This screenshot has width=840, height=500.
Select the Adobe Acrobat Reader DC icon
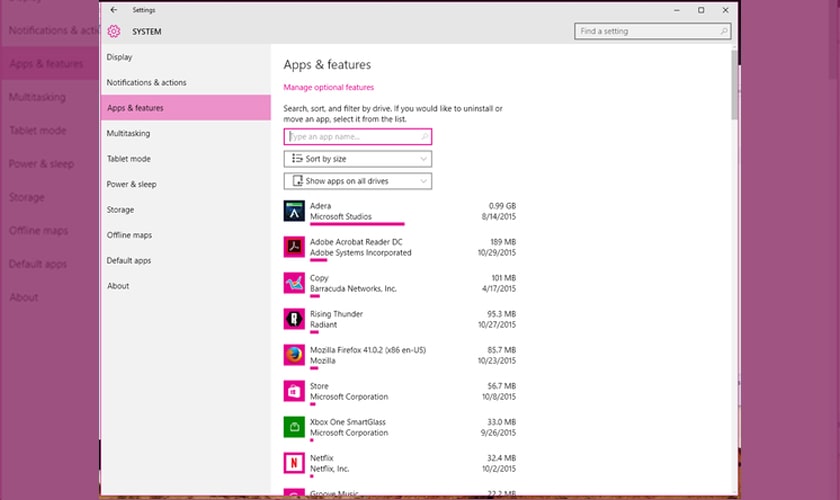tap(294, 247)
